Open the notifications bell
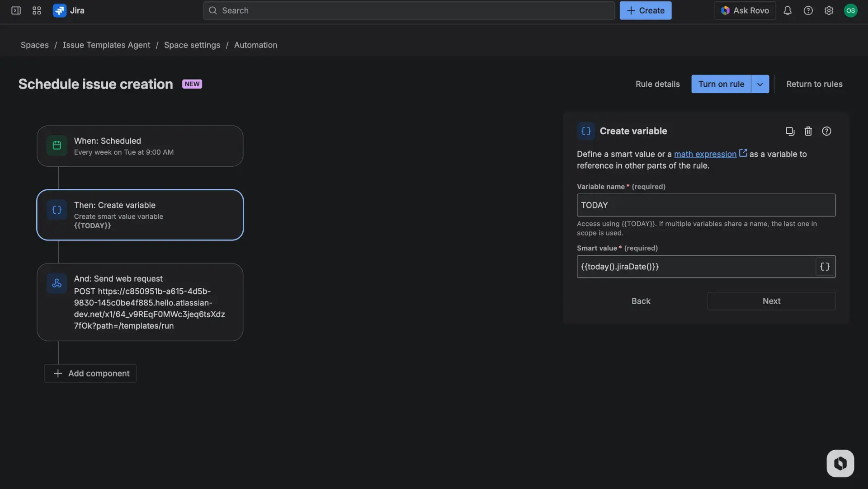The width and height of the screenshot is (868, 489). pos(788,10)
